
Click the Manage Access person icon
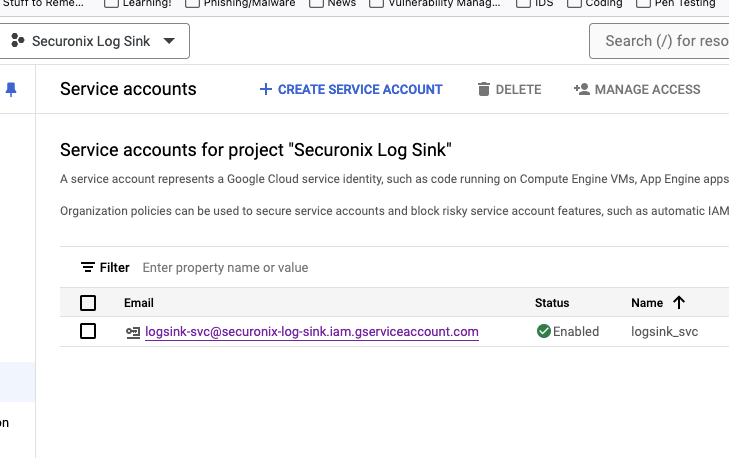coord(582,89)
